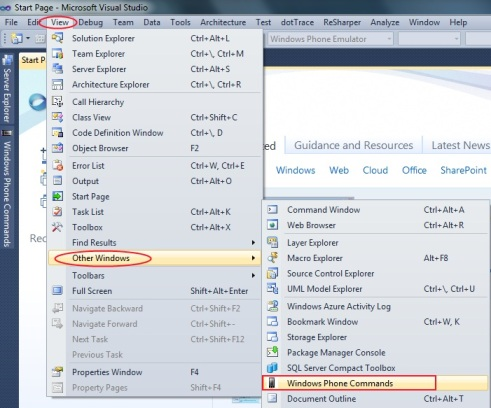
Task: Open the SharePoint link on Start Page
Action: (463, 170)
